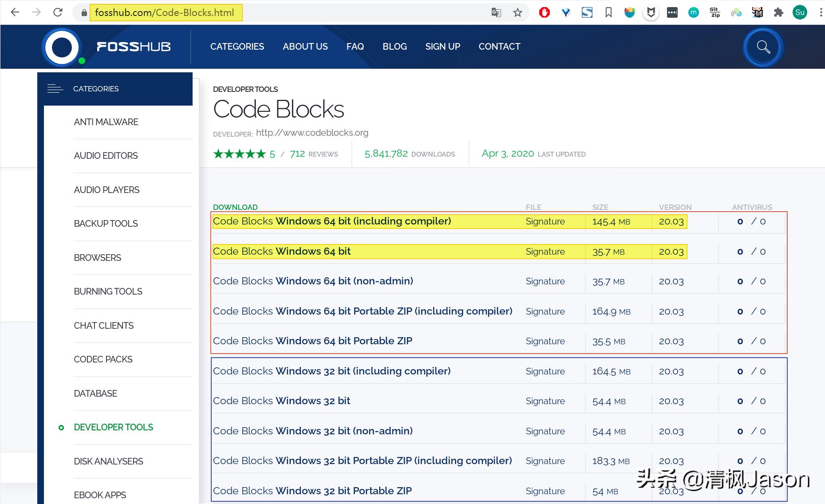
Task: Open the codeblocks.org developer link
Action: (x=312, y=132)
